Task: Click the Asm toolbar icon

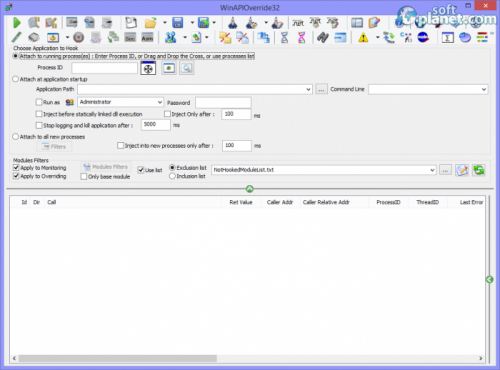Action: (x=147, y=38)
